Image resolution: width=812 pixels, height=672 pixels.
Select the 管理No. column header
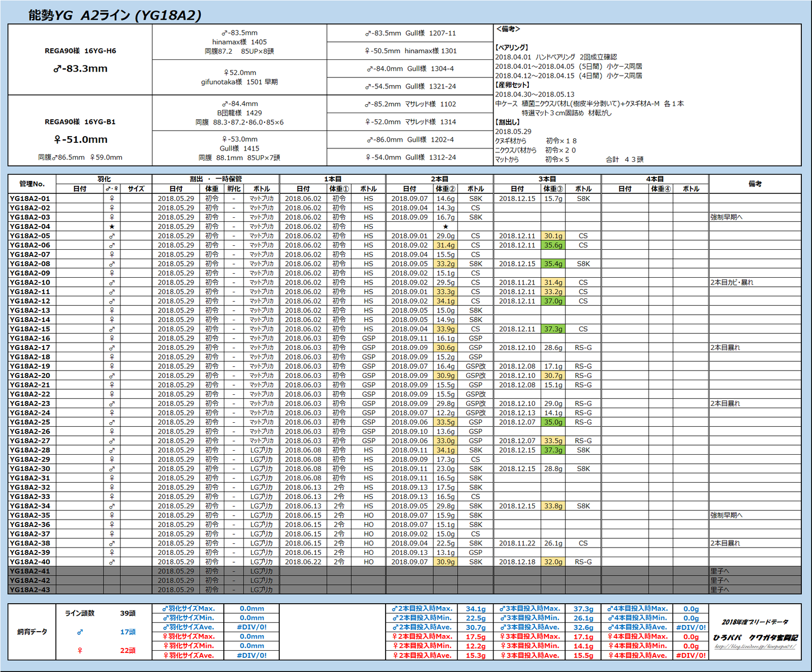(x=32, y=184)
